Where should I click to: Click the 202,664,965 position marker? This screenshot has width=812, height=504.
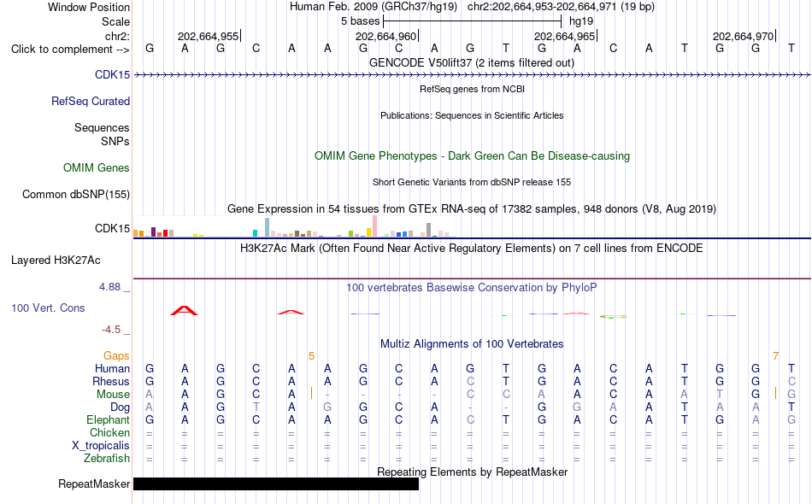click(565, 36)
